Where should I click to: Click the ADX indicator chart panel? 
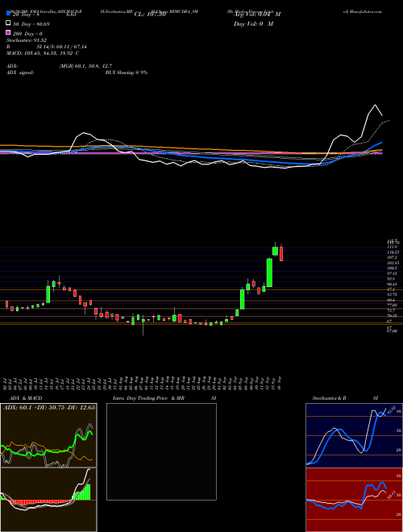(x=48, y=435)
